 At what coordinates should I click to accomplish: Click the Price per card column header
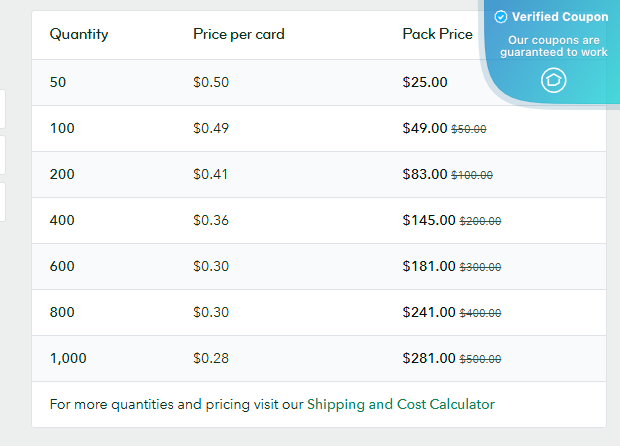click(238, 34)
